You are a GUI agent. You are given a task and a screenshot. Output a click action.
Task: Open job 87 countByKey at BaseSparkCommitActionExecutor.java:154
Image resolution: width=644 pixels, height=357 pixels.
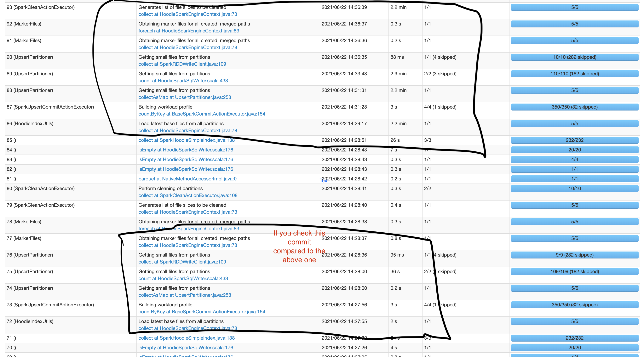[202, 114]
